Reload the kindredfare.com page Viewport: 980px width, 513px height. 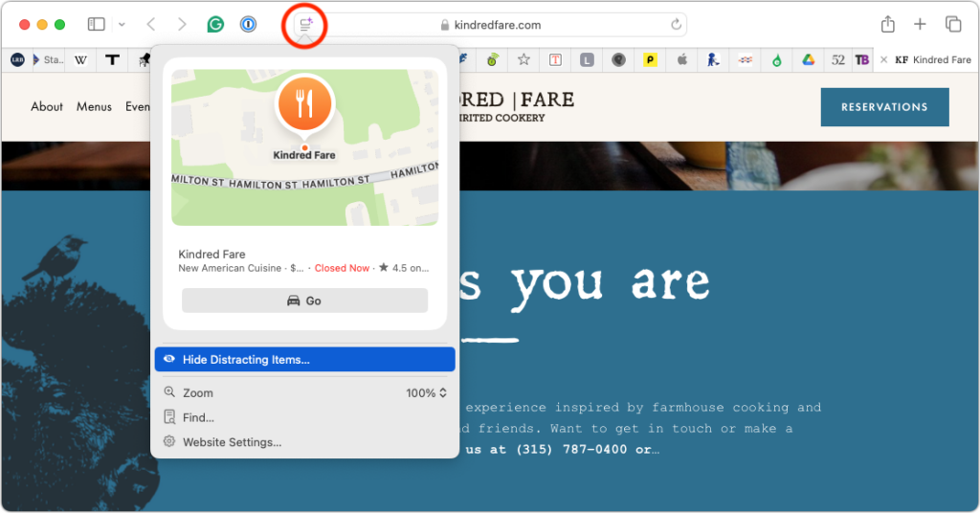676,25
